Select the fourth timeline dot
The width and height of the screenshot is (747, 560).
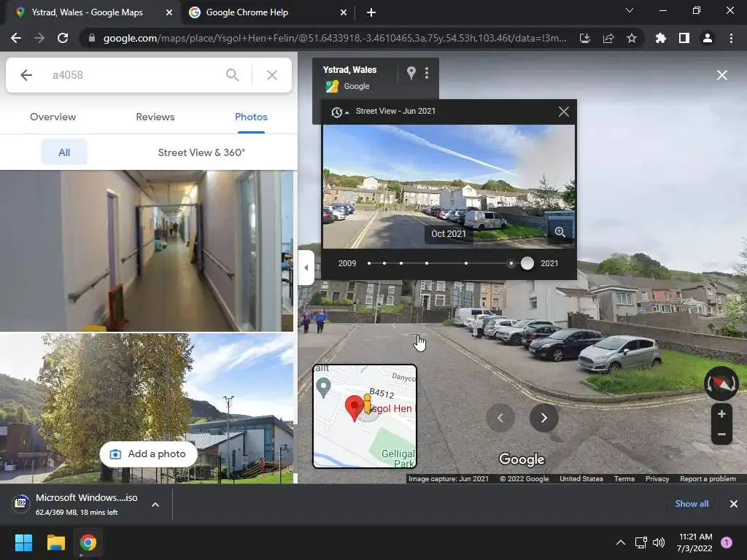pyautogui.click(x=427, y=262)
